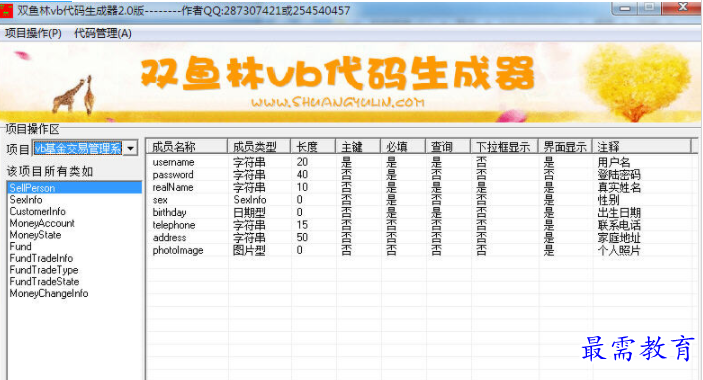Viewport: 703px width, 380px height.
Task: Click the 家庭地址 comment cell
Action: coord(619,238)
